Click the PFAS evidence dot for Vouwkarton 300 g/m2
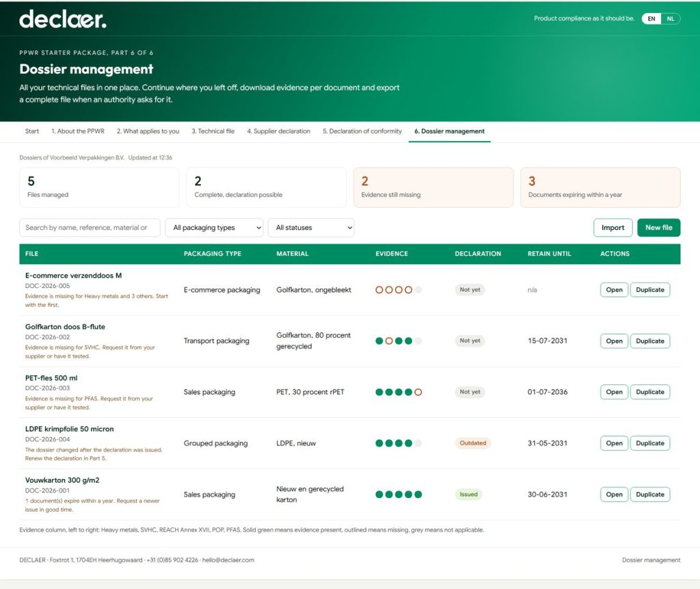700x589 pixels. (x=418, y=495)
